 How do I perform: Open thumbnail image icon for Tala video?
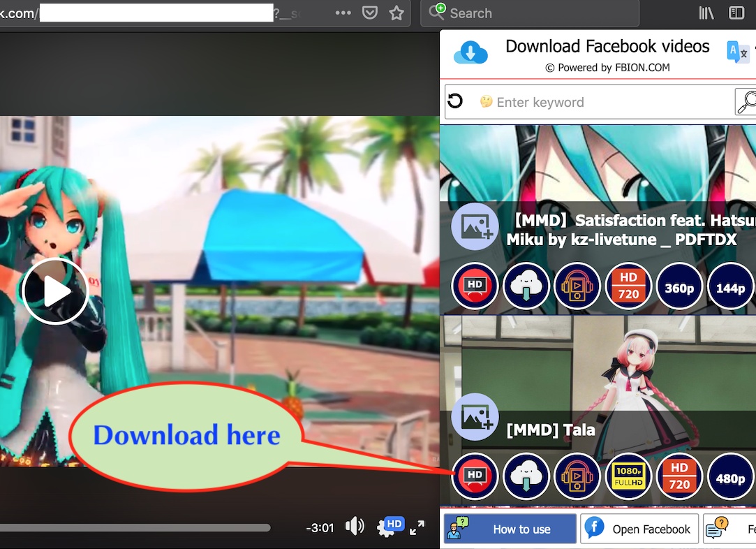[x=475, y=417]
